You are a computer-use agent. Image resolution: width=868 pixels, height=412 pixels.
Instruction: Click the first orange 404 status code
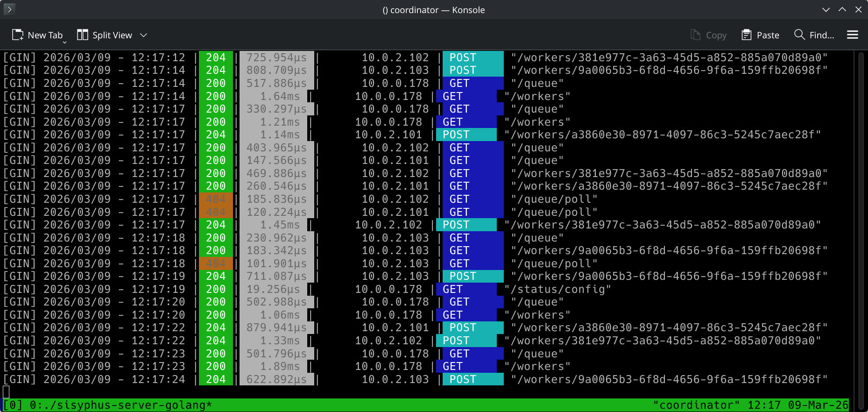[216, 199]
